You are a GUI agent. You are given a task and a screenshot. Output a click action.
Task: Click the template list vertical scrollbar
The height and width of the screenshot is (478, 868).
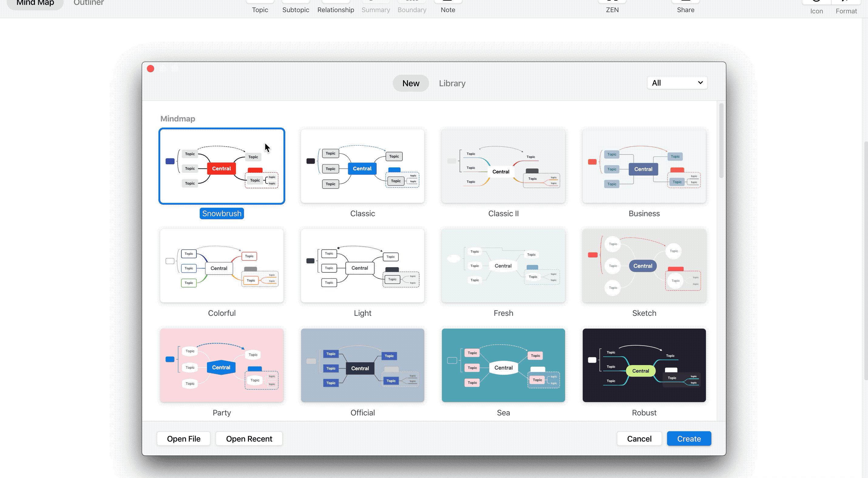click(x=721, y=141)
